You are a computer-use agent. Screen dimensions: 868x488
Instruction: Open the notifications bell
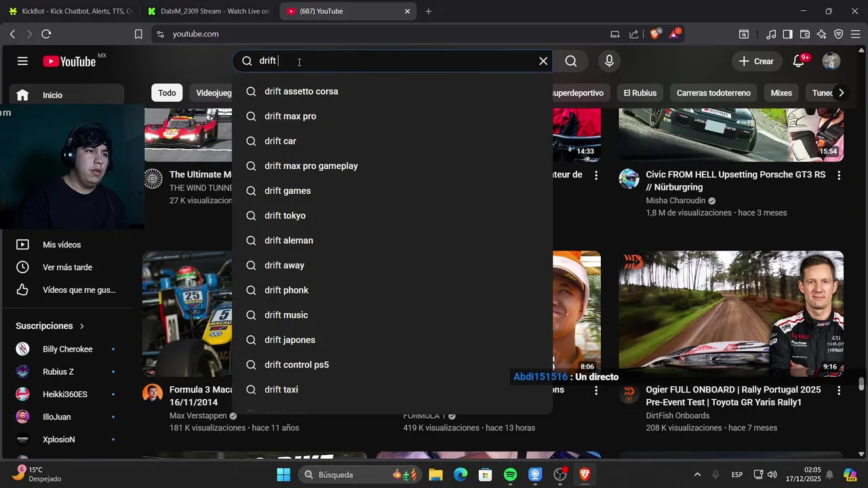tap(798, 61)
